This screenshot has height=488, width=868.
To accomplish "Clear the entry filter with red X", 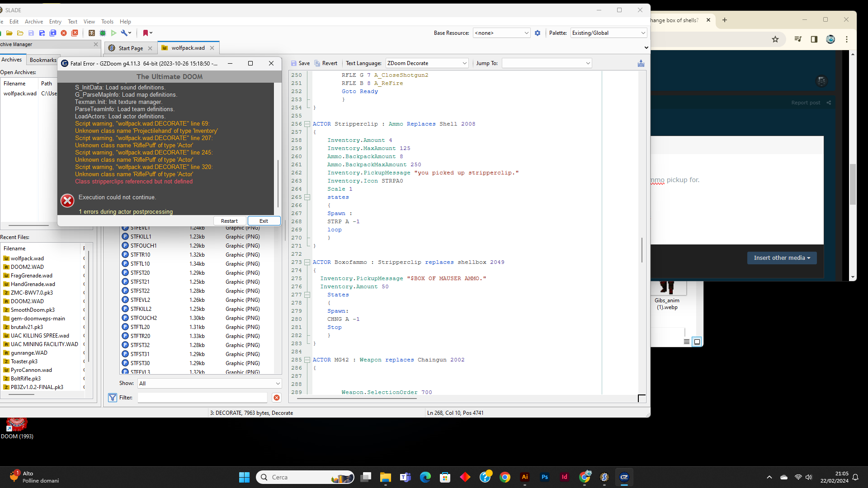I will click(277, 398).
